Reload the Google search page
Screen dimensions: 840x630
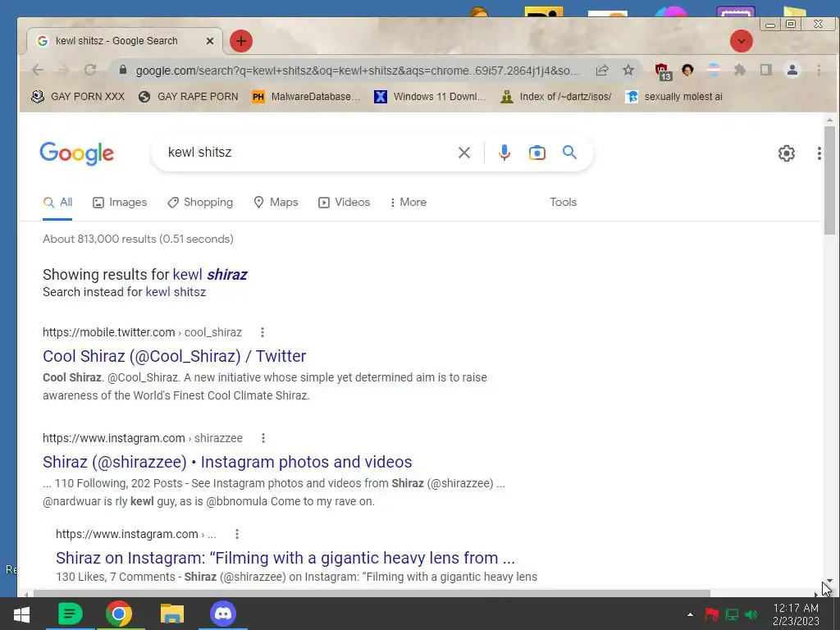[90, 70]
